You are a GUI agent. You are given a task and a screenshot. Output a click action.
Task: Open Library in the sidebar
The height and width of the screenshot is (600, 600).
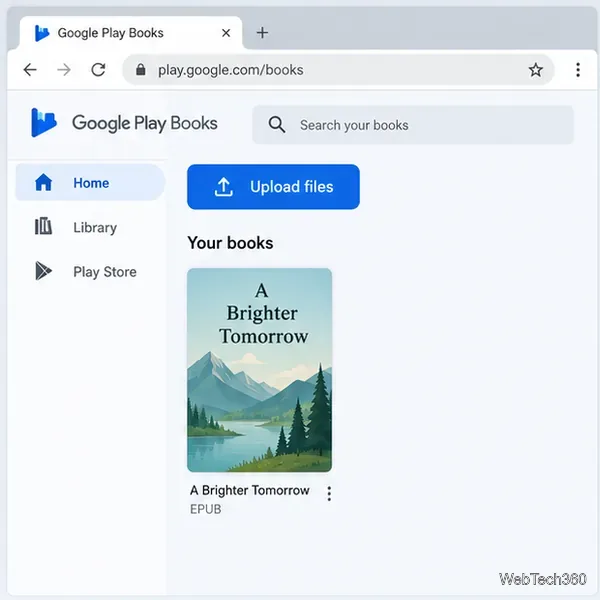point(90,227)
